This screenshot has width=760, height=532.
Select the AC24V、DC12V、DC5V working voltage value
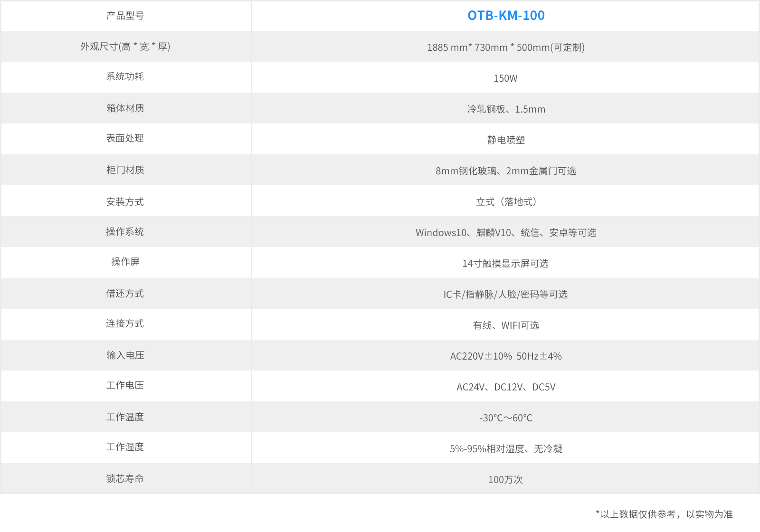(506, 387)
